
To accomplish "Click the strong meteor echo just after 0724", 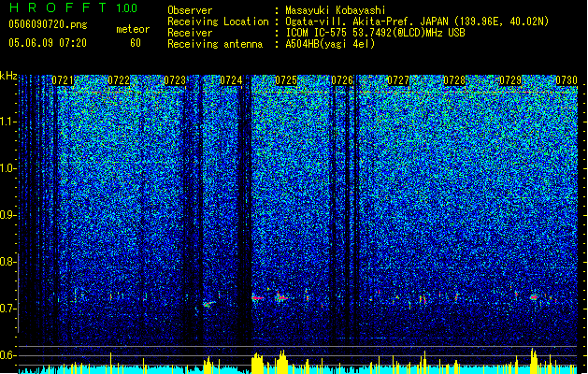I will [258, 298].
